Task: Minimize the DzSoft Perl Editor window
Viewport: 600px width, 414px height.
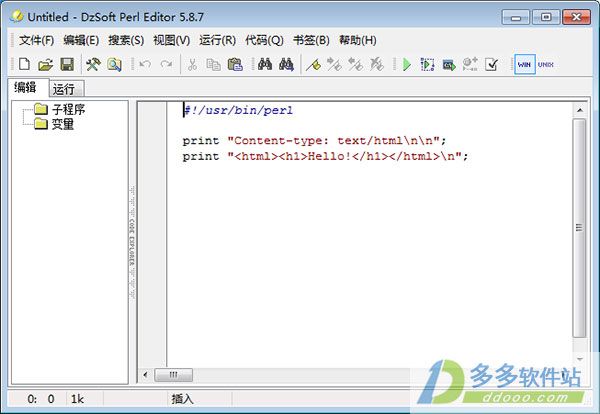Action: (x=515, y=17)
